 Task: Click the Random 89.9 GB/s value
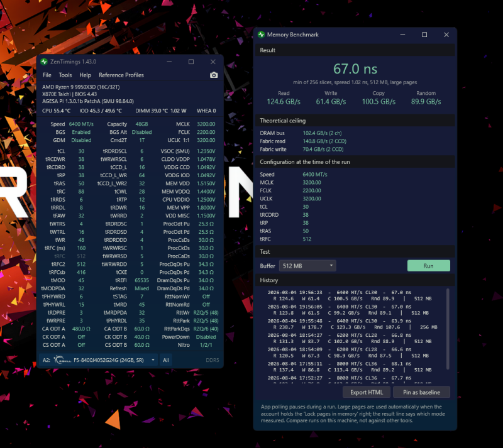(426, 102)
